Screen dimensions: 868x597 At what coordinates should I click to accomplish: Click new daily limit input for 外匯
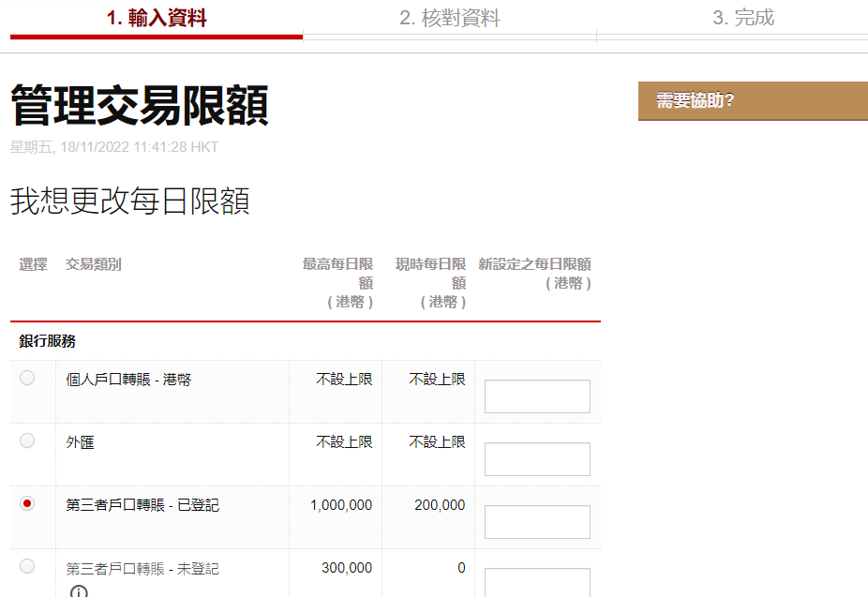point(537,459)
